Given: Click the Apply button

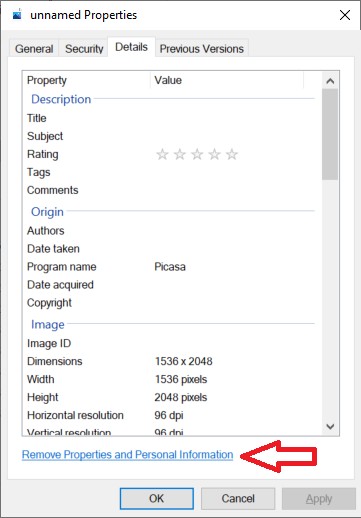Looking at the screenshot, I should pyautogui.click(x=319, y=499).
